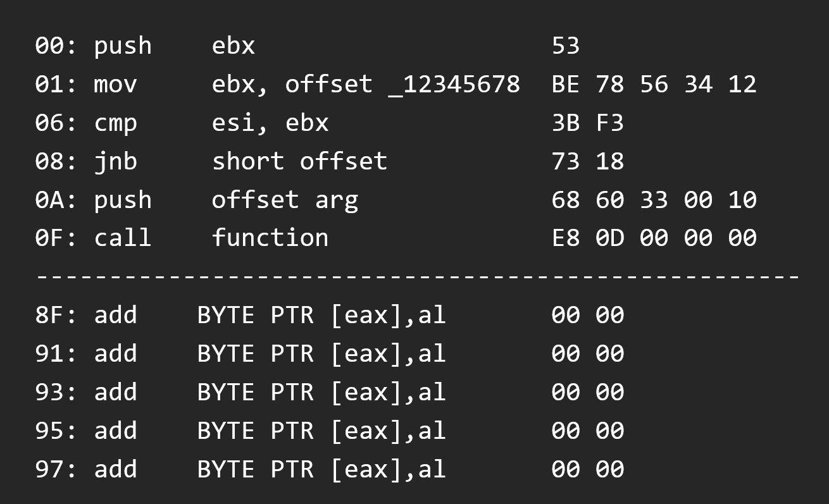The width and height of the screenshot is (829, 504).
Task: Click the opcode bytes 73 18
Action: [588, 161]
